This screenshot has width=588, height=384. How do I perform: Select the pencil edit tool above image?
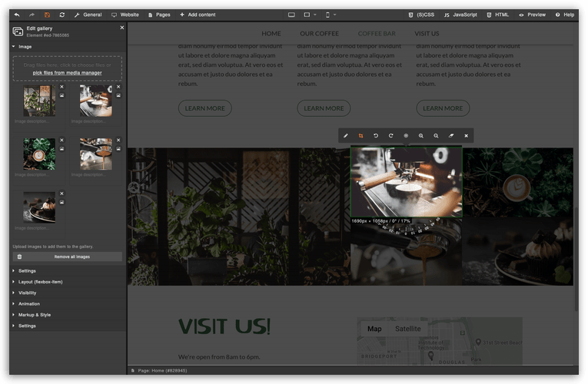pos(346,136)
